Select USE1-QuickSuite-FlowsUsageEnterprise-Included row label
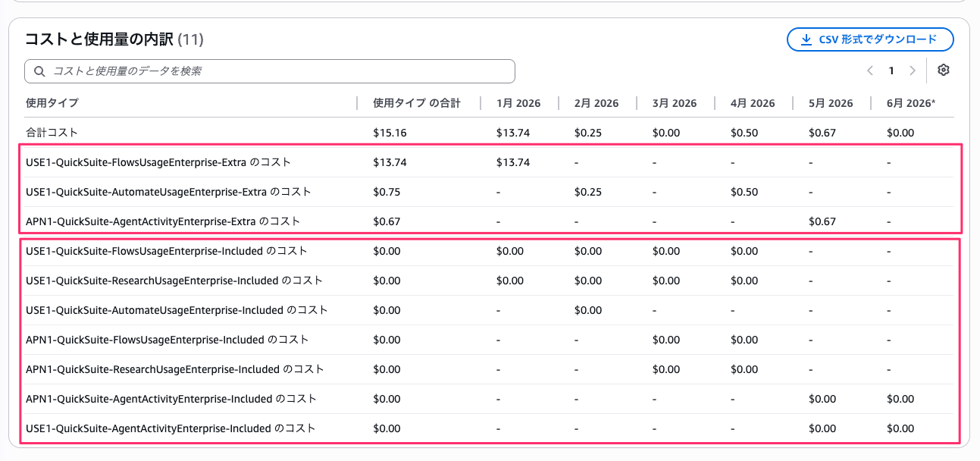This screenshot has height=461, width=980. click(166, 251)
